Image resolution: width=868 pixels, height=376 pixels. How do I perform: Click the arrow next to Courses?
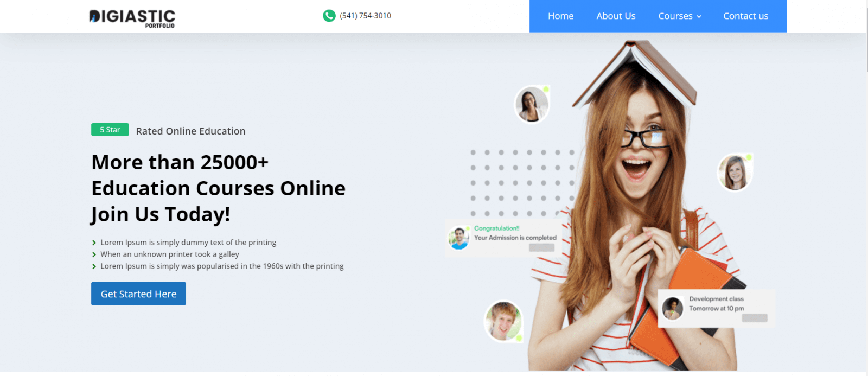699,17
